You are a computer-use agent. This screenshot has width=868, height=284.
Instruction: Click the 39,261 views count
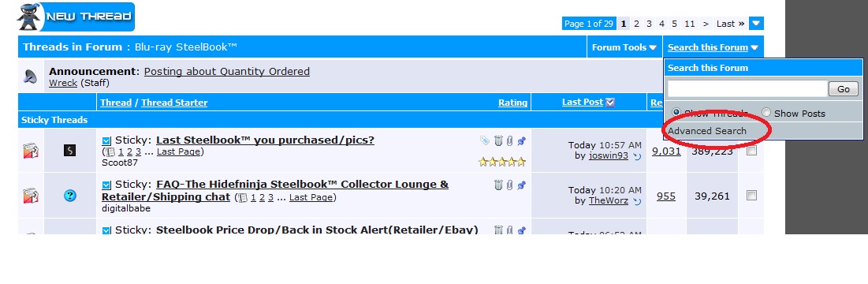[x=712, y=196]
